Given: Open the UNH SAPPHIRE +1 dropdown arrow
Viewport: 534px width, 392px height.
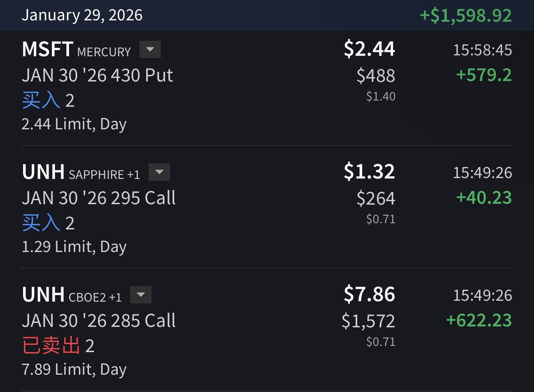Looking at the screenshot, I should coord(159,172).
